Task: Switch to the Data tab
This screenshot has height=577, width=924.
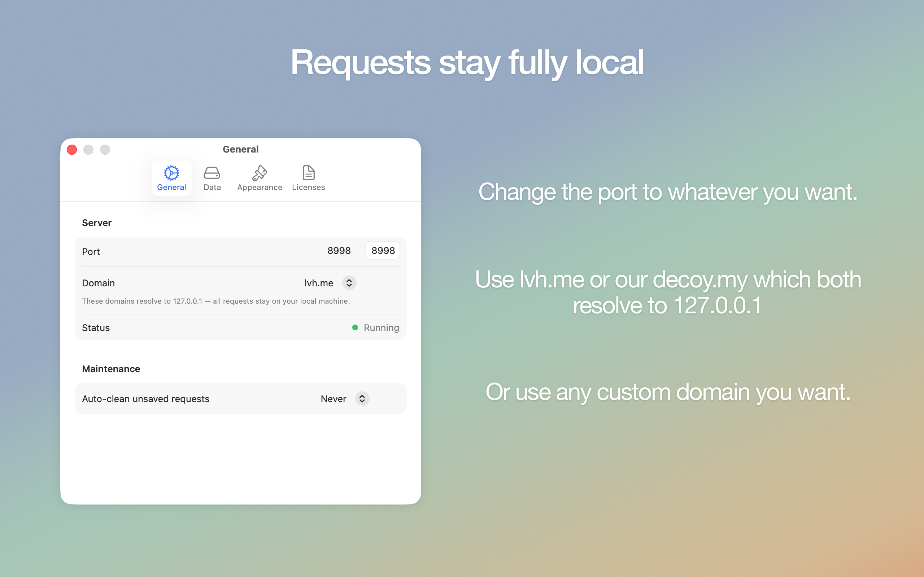Action: 212,178
